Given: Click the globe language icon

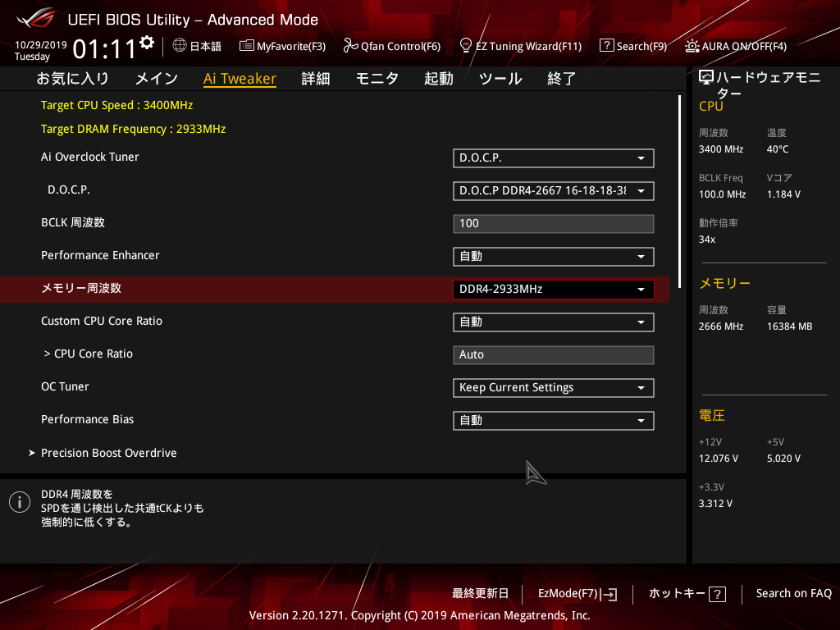Looking at the screenshot, I should point(180,46).
